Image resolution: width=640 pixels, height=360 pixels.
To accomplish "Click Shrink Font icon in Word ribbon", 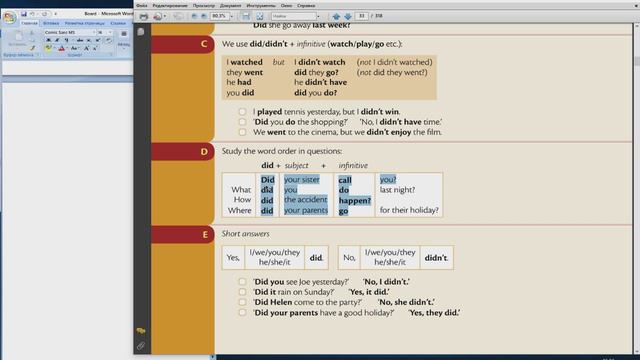I will pyautogui.click(x=95, y=49).
